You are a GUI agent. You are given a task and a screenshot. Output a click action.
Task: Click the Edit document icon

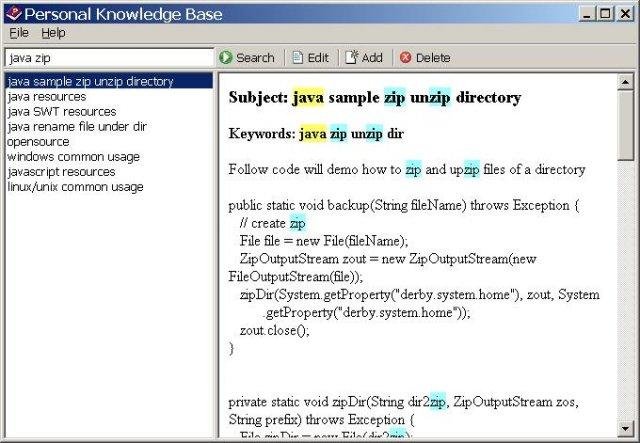(298, 58)
